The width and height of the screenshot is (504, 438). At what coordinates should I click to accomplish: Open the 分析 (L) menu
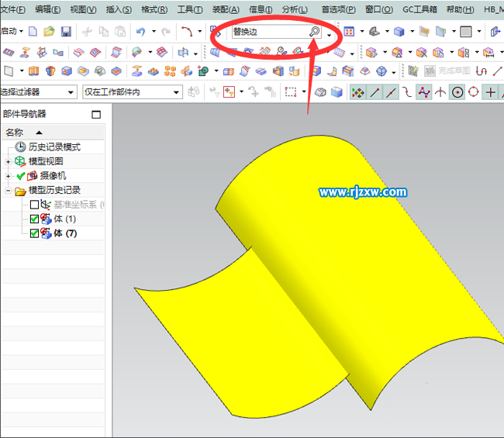(295, 9)
